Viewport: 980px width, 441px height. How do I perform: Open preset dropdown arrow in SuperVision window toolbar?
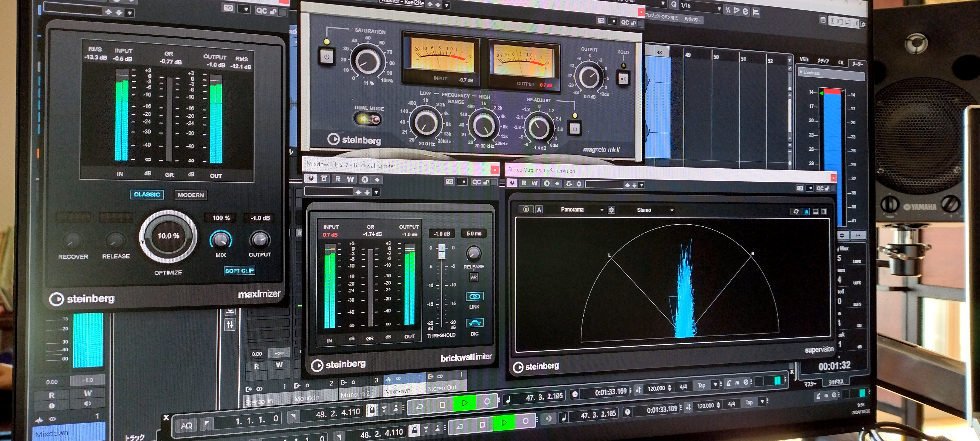[x=642, y=185]
